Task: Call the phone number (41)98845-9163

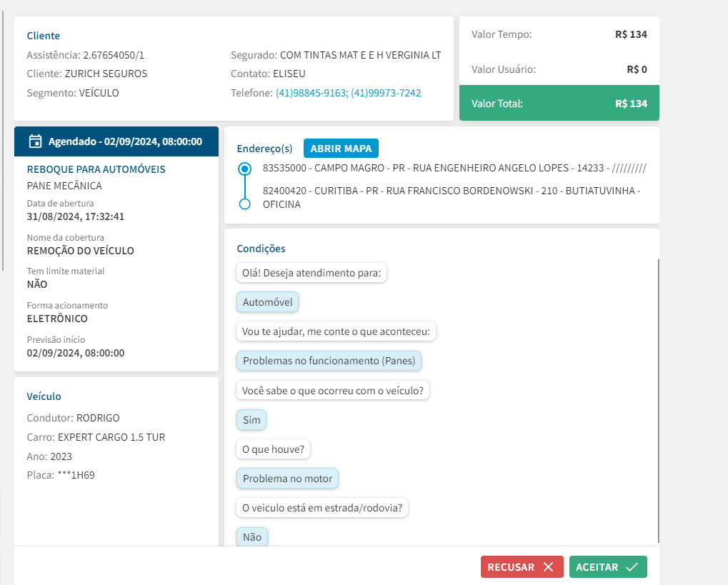Action: point(311,93)
